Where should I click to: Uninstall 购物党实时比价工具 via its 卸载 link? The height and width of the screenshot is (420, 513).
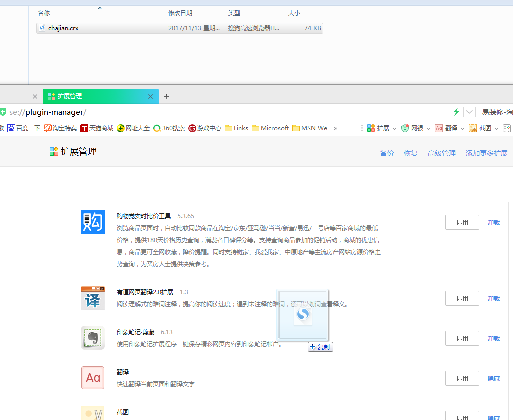[494, 223]
